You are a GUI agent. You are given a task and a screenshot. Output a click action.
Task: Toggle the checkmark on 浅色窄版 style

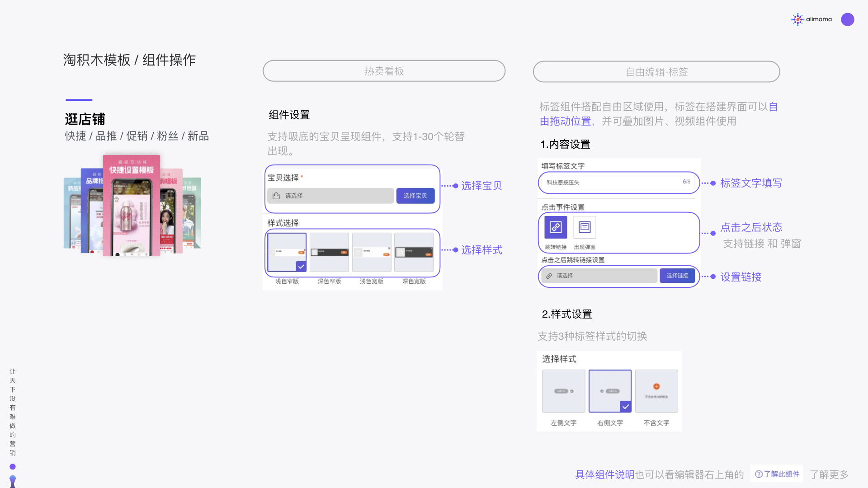(301, 267)
